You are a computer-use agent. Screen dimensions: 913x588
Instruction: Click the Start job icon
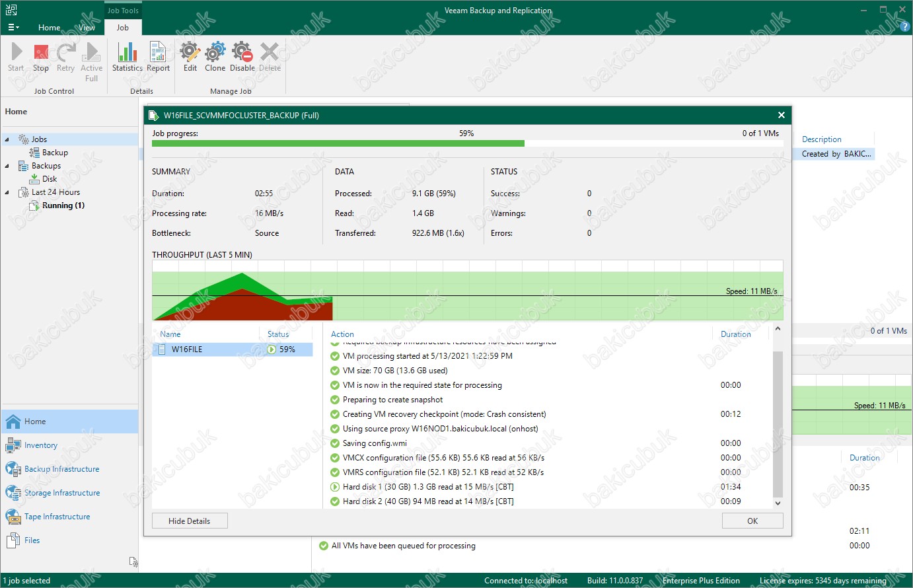pos(16,57)
